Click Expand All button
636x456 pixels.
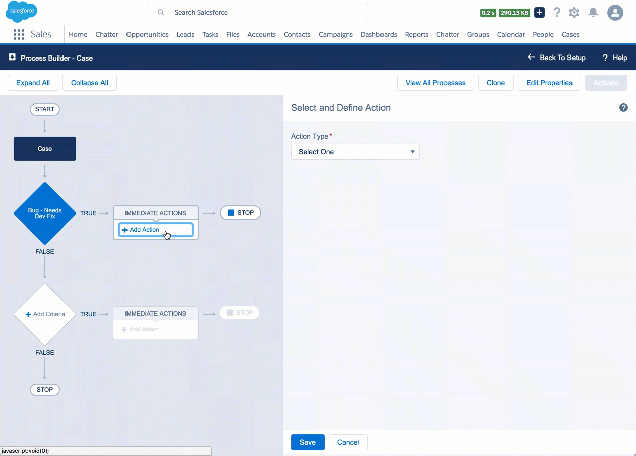[x=33, y=82]
